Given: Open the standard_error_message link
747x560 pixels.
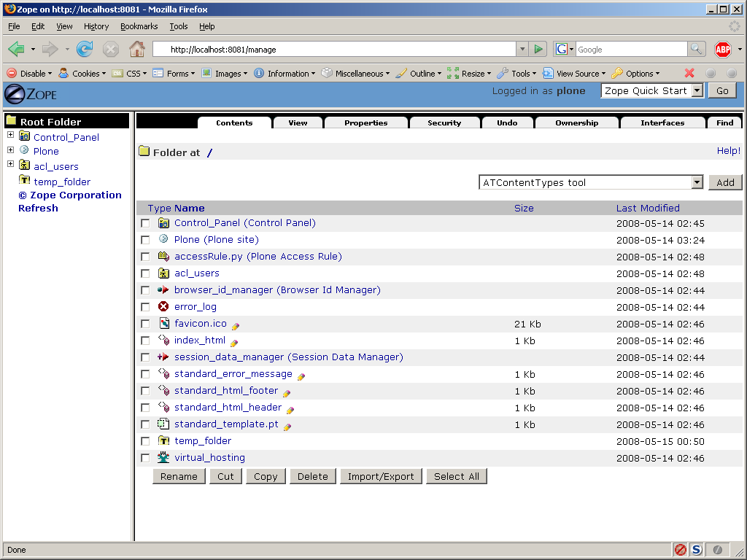Looking at the screenshot, I should [233, 374].
